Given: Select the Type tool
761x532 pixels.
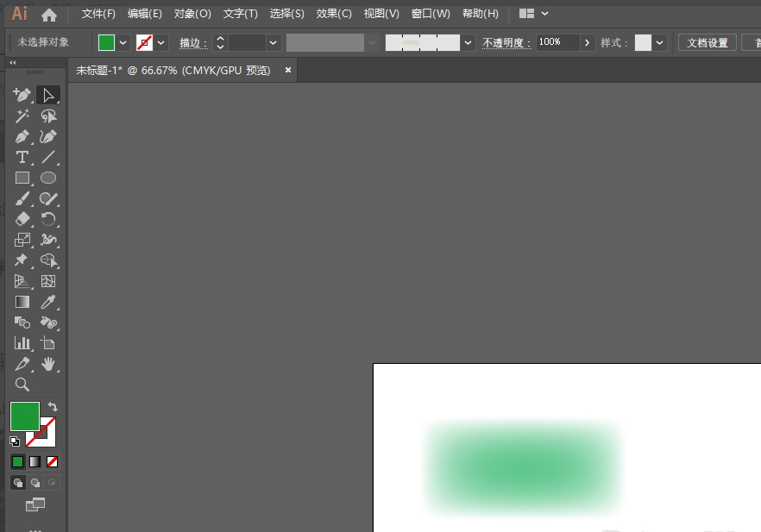Looking at the screenshot, I should click(22, 157).
